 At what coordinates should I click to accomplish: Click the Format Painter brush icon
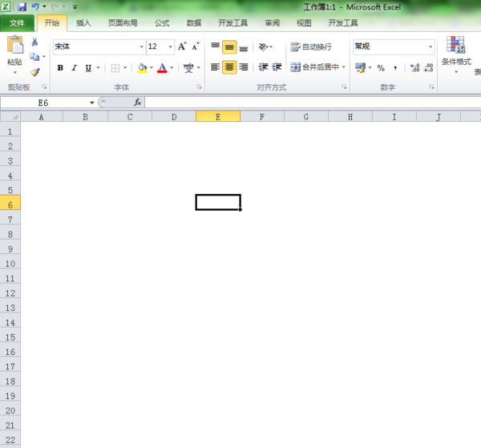[x=35, y=72]
